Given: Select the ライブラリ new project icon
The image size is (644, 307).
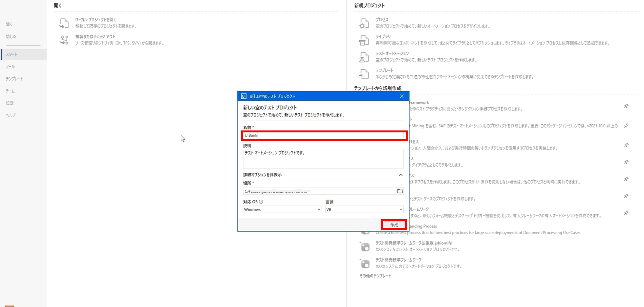Looking at the screenshot, I should click(364, 40).
